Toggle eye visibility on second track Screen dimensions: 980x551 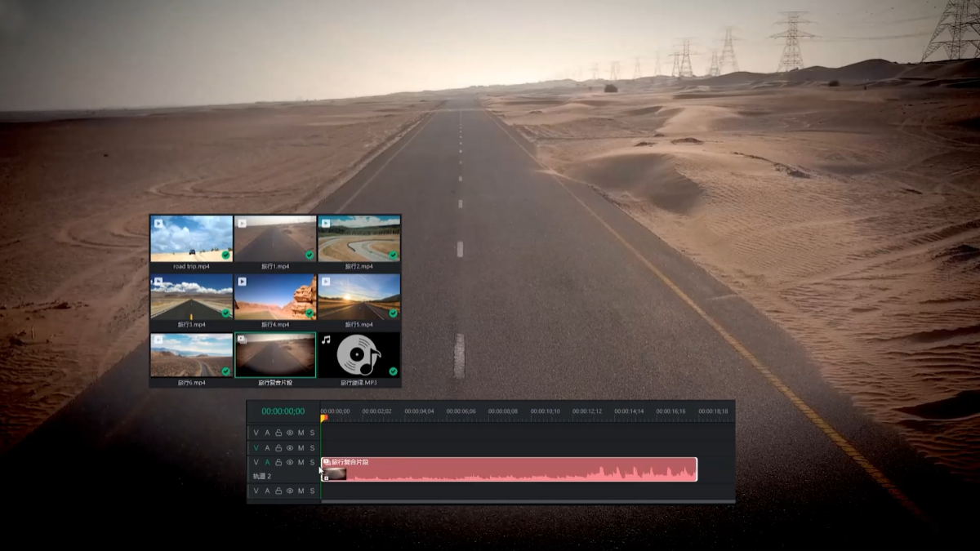point(289,448)
